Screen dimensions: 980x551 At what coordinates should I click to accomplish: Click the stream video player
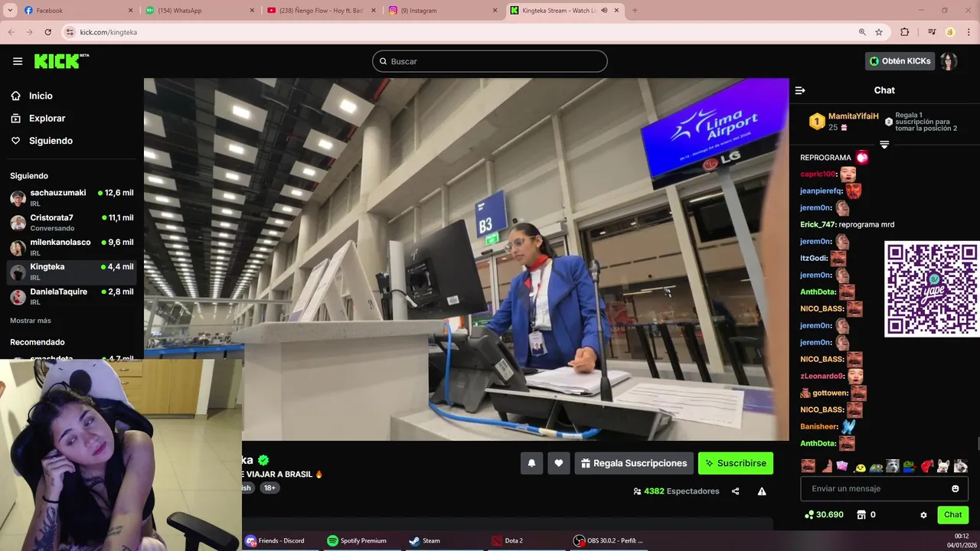[x=466, y=259]
